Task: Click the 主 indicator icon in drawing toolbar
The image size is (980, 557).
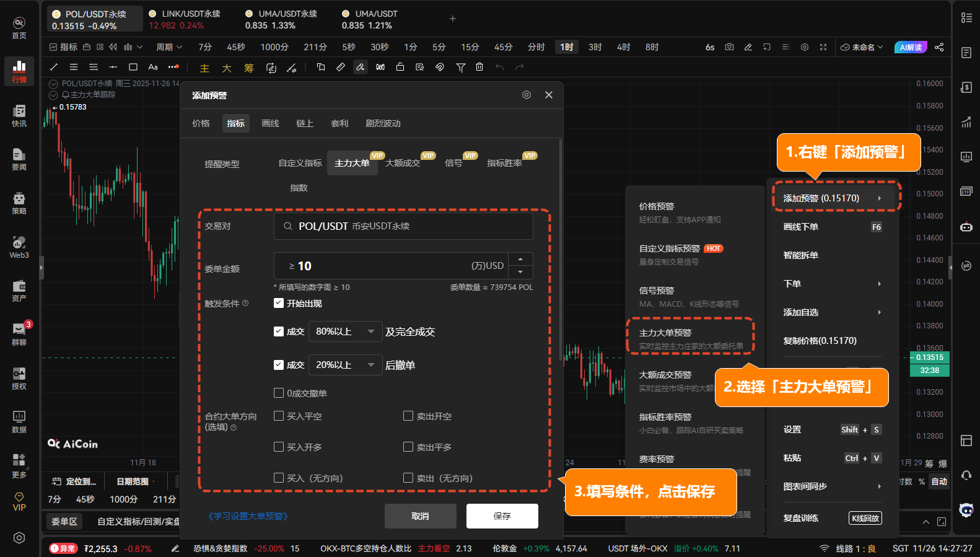Action: coord(204,68)
